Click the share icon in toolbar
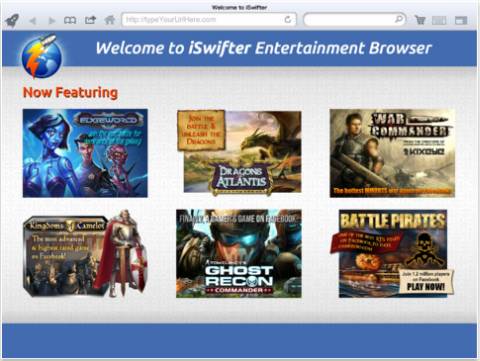 [90, 20]
